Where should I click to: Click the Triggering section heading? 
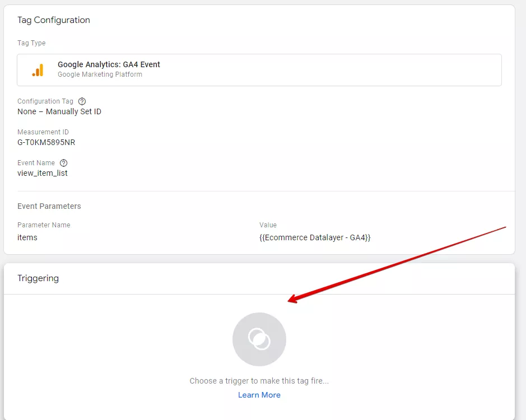click(x=38, y=278)
